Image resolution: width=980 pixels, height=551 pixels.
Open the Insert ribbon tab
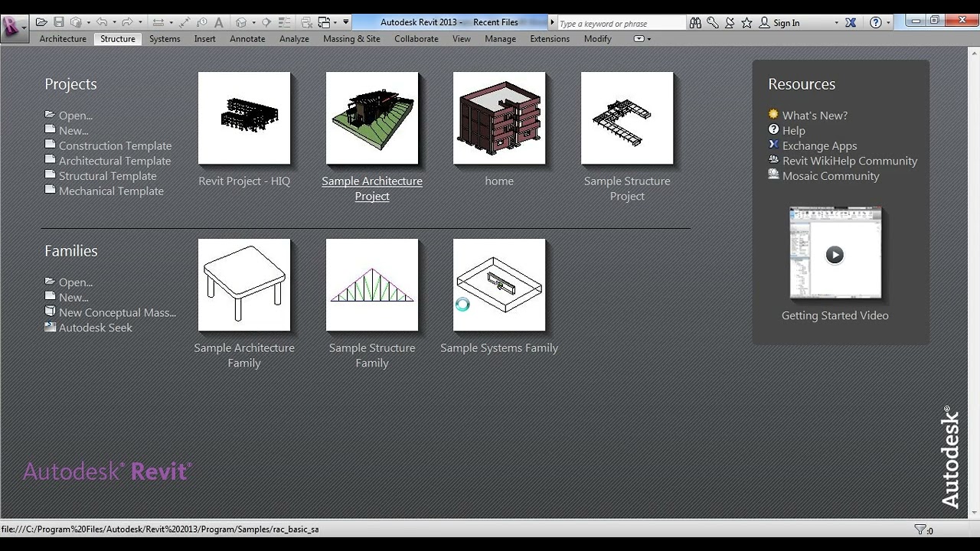(x=205, y=39)
